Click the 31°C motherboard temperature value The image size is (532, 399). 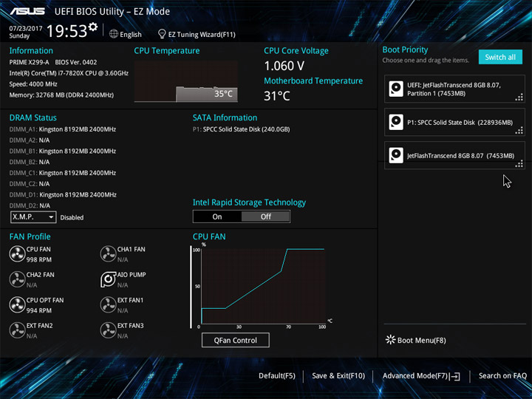coord(277,96)
